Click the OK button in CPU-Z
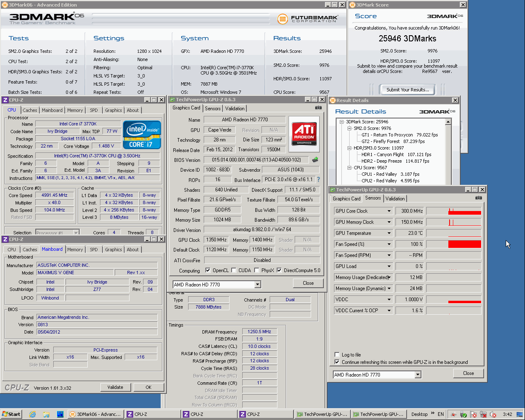This screenshot has height=420, width=525. [x=148, y=387]
